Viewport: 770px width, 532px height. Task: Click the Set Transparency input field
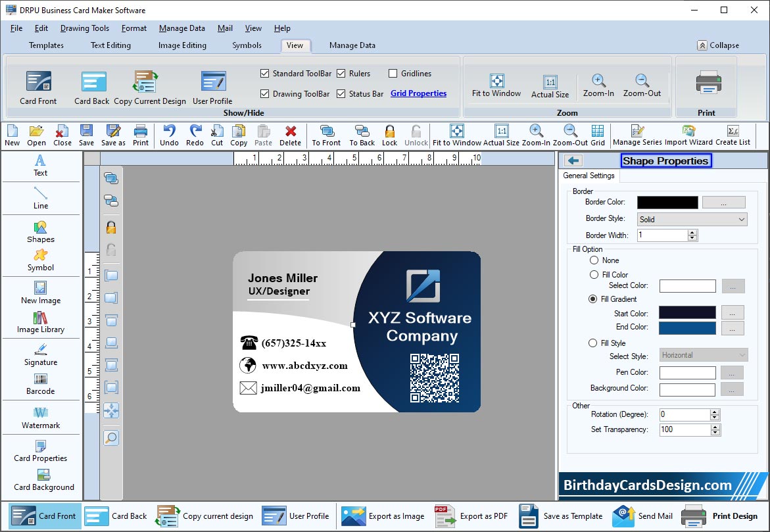coord(685,430)
